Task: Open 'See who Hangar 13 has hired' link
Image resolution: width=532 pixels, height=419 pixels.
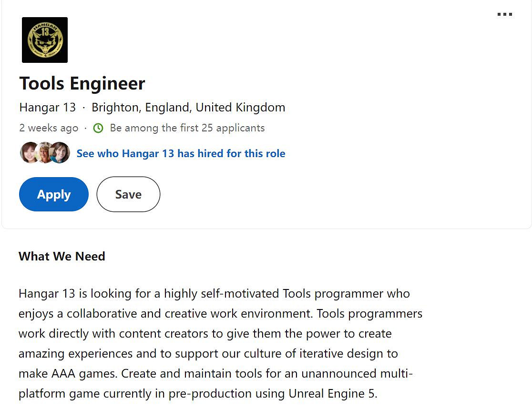Action: click(x=181, y=153)
